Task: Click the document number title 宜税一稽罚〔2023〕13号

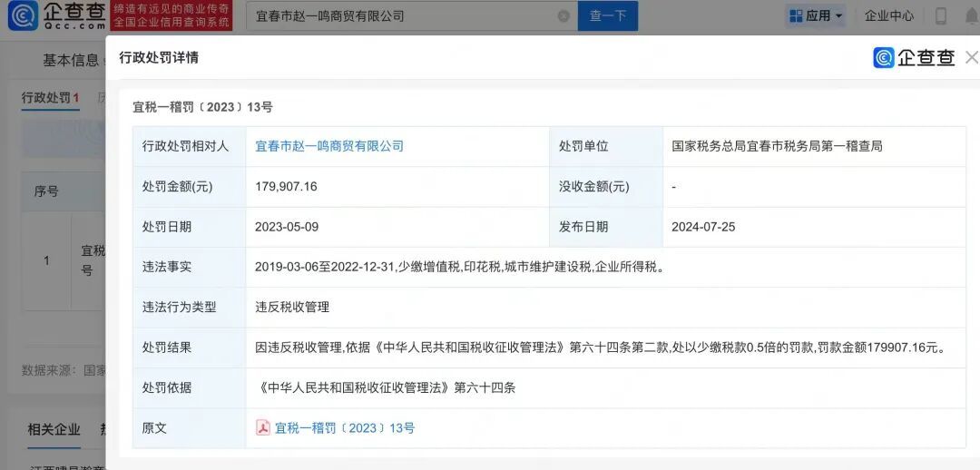Action: pyautogui.click(x=202, y=107)
